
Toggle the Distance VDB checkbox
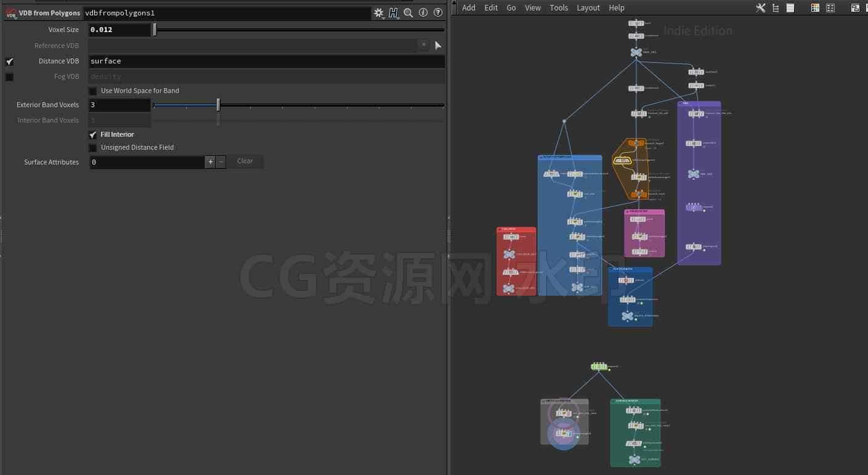[9, 62]
